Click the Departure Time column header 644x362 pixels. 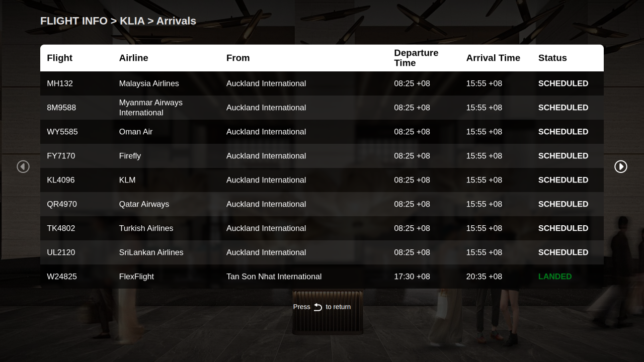coord(416,58)
